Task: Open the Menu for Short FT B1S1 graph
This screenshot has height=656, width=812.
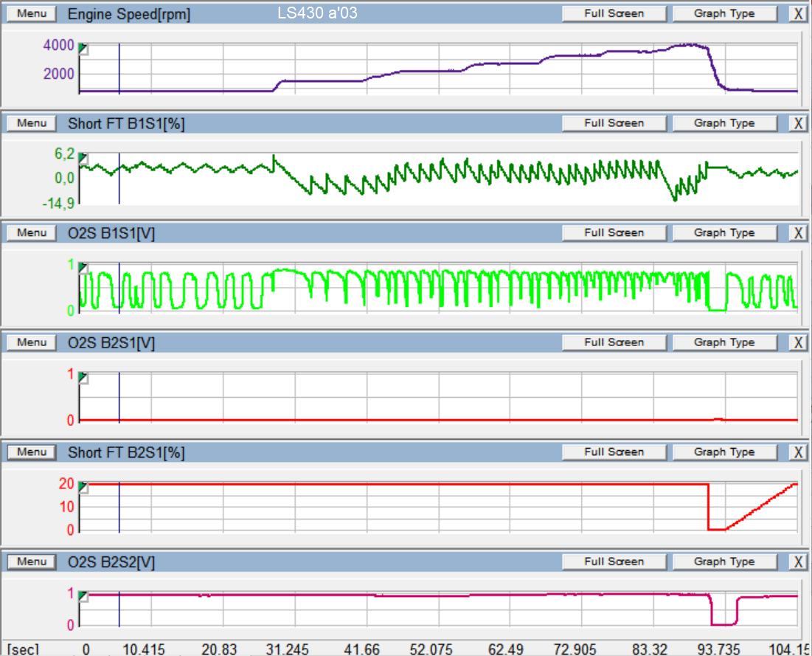Action: click(x=32, y=123)
